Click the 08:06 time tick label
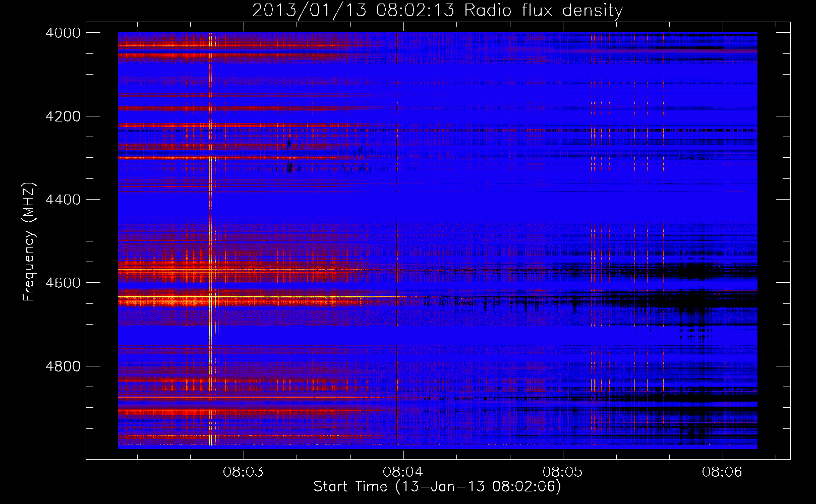Image resolution: width=816 pixels, height=504 pixels. (722, 472)
